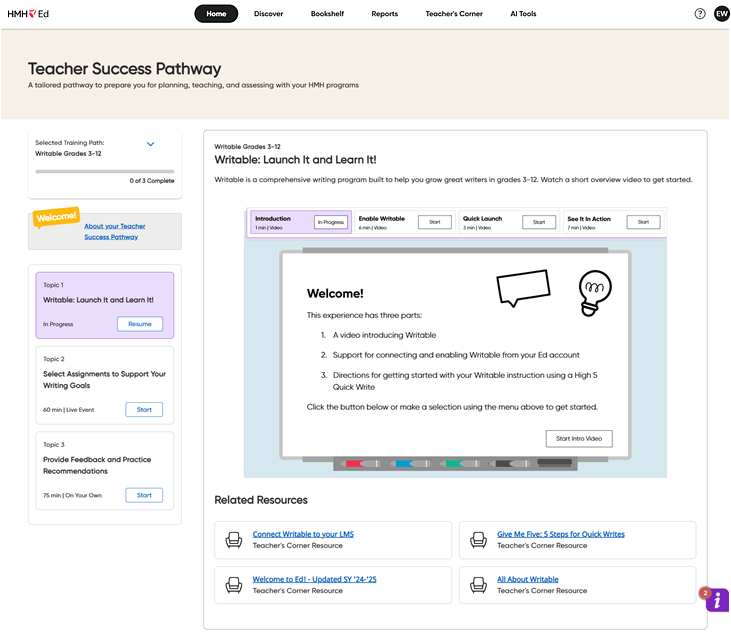Click the blue marker on whiteboard tray
This screenshot has width=731, height=640.
coord(410,464)
